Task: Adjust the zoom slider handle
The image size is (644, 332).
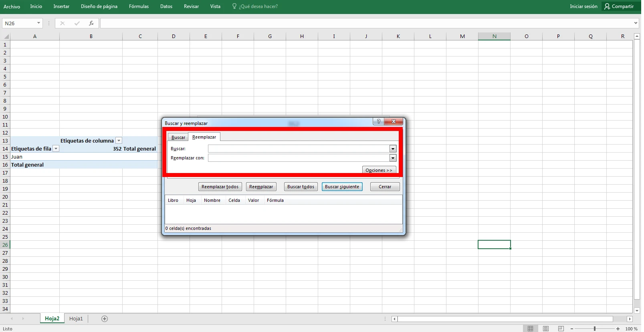Action: coord(595,329)
